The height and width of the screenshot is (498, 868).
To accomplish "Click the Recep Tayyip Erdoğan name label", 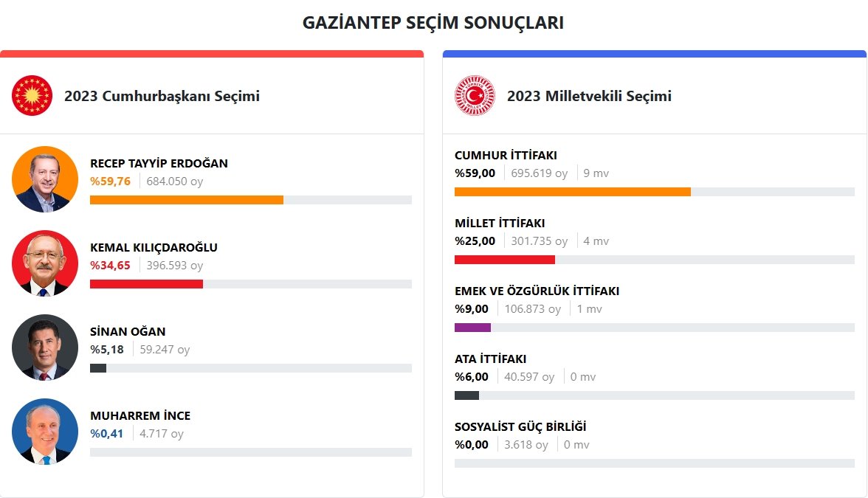I will coord(159,164).
